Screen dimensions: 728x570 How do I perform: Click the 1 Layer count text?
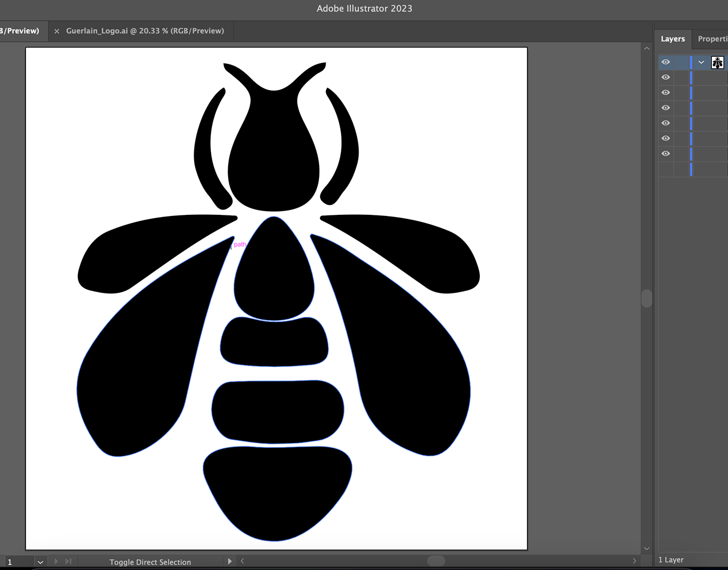tap(671, 560)
